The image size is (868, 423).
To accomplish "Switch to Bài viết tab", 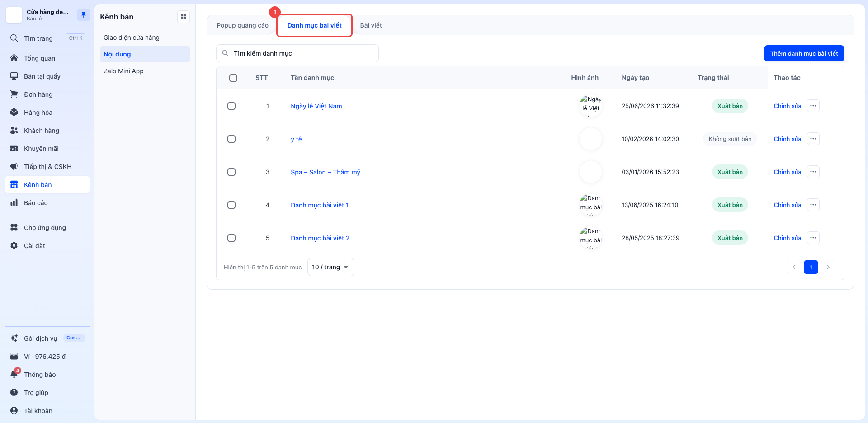I will coord(371,25).
